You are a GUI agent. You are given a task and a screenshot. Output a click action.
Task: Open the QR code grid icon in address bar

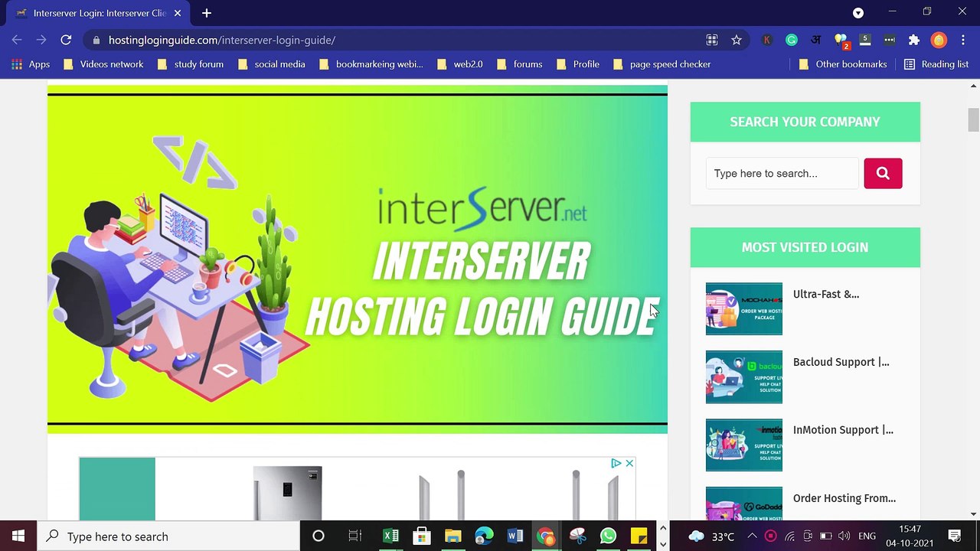point(712,40)
